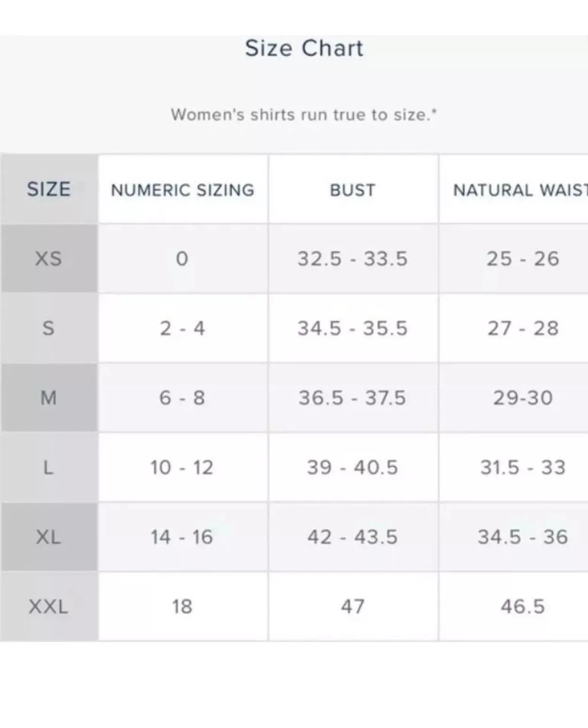This screenshot has height=728, width=588.
Task: Select the S size row label
Action: pyautogui.click(x=49, y=328)
